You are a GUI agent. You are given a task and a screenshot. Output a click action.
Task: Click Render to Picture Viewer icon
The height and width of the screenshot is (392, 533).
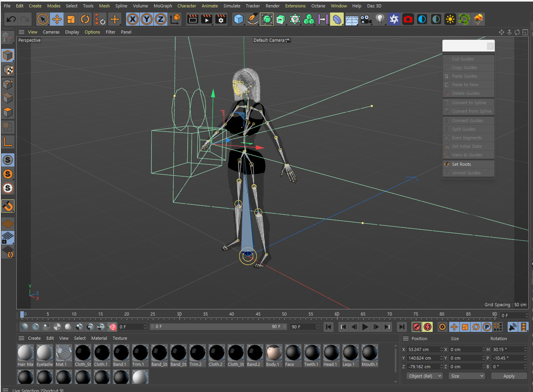tap(207, 19)
